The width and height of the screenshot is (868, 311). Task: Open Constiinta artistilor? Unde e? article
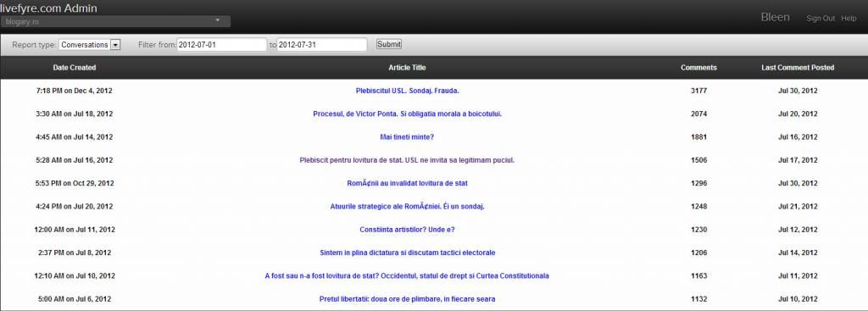pyautogui.click(x=407, y=230)
